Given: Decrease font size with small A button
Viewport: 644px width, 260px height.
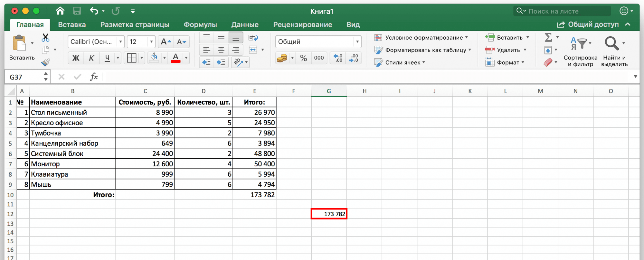Looking at the screenshot, I should (182, 42).
